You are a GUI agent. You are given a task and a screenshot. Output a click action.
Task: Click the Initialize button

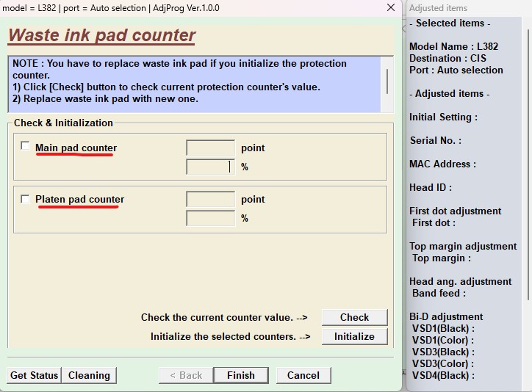[354, 336]
